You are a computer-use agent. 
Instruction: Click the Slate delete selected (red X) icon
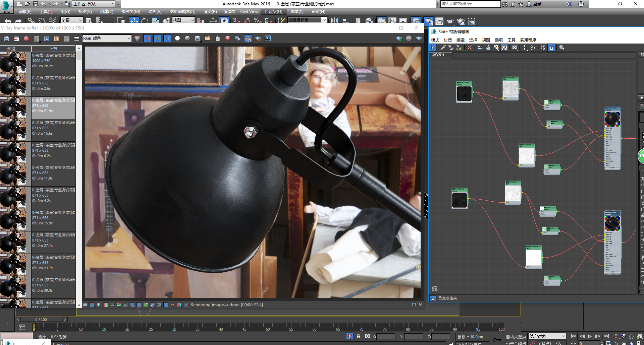pos(469,48)
